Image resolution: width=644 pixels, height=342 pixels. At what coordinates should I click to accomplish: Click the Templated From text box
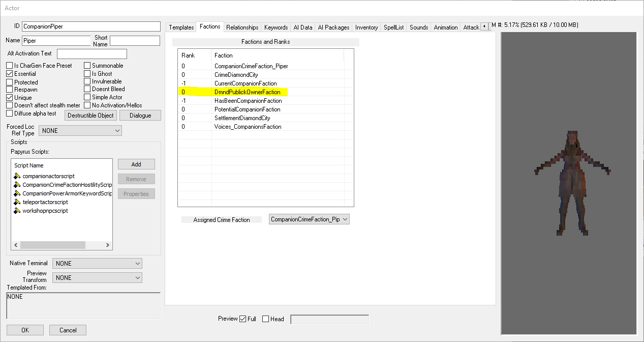pos(83,305)
